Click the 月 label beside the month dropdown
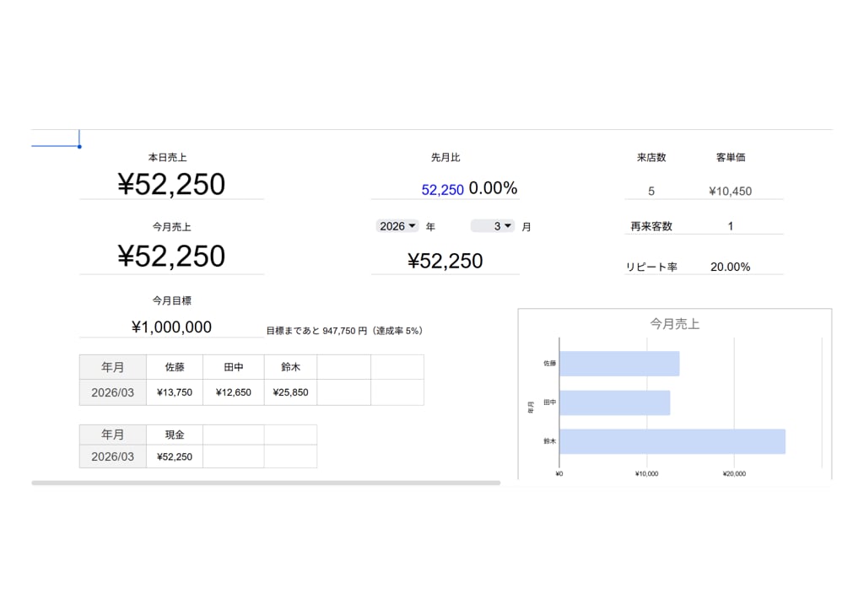Screen dimensions: 864x616 pyautogui.click(x=526, y=227)
